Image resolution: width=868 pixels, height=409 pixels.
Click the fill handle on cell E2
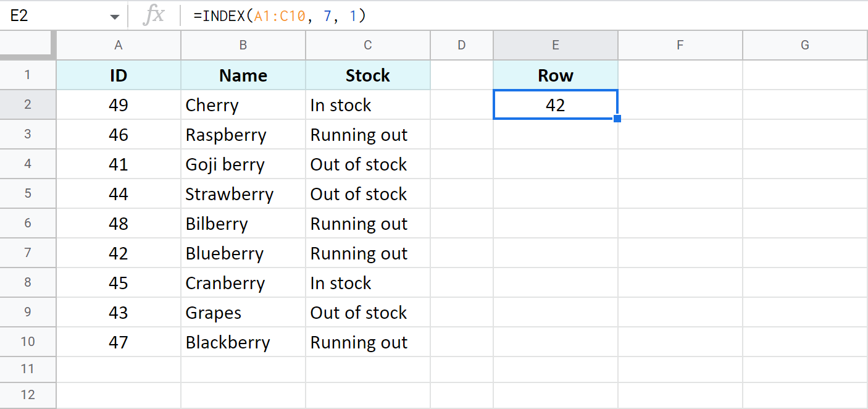(617, 118)
